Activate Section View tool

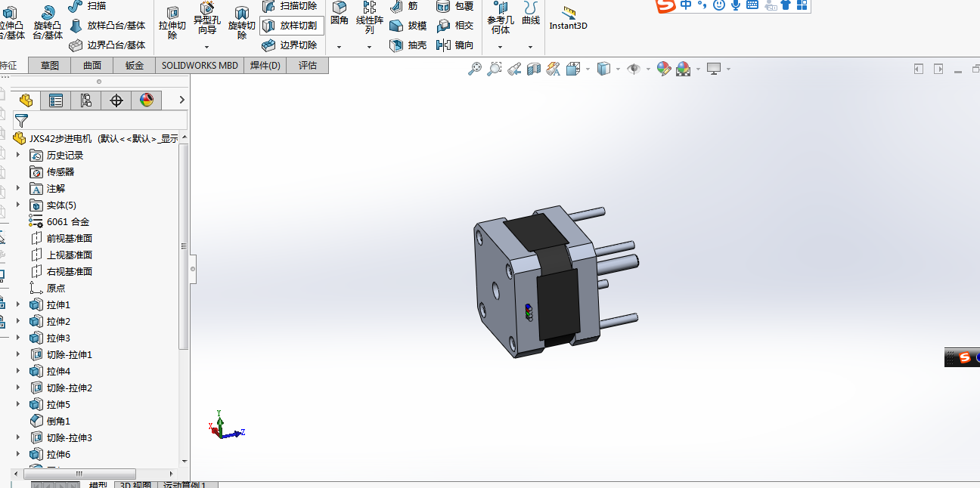click(534, 69)
